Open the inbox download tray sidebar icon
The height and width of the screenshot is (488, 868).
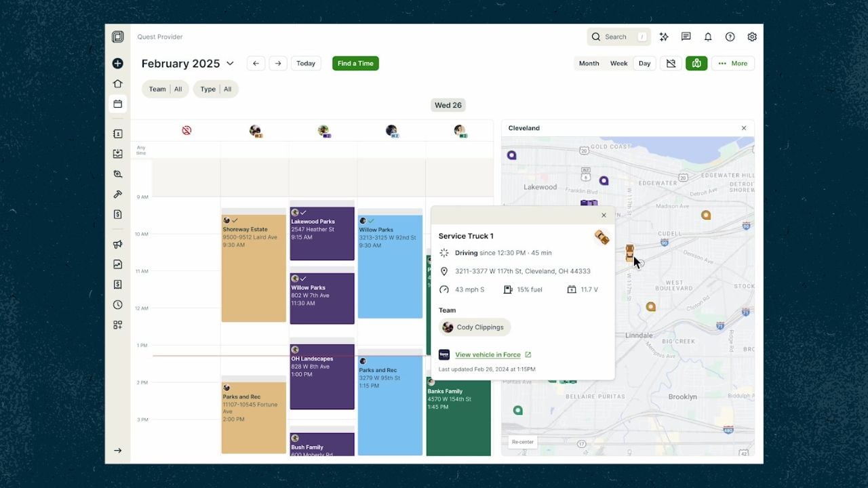(117, 154)
